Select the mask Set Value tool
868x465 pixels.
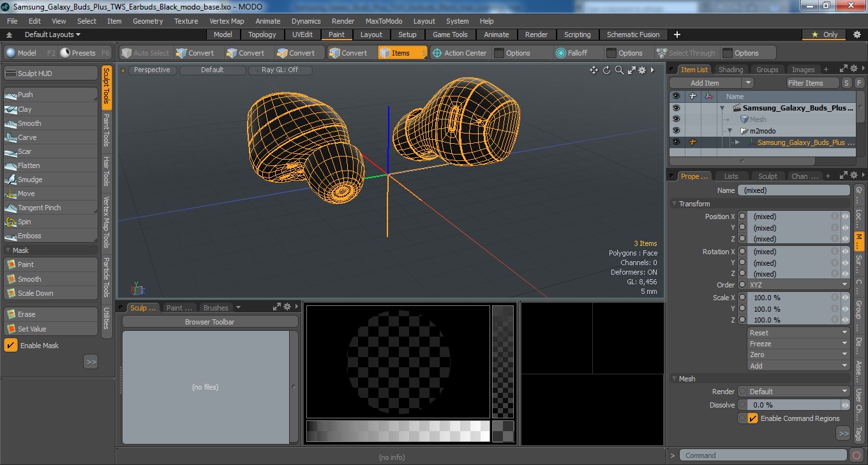51,329
